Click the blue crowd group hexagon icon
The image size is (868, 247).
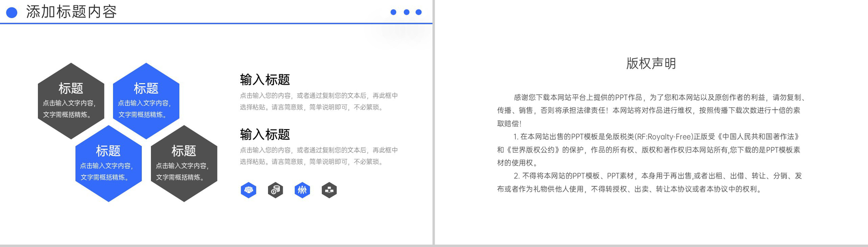point(248,190)
